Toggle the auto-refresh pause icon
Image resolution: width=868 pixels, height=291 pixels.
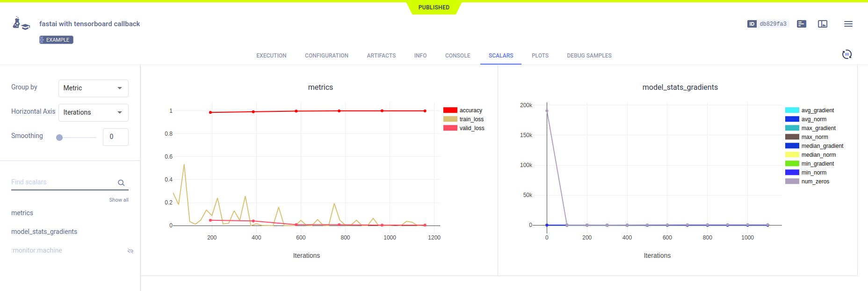pyautogui.click(x=846, y=54)
